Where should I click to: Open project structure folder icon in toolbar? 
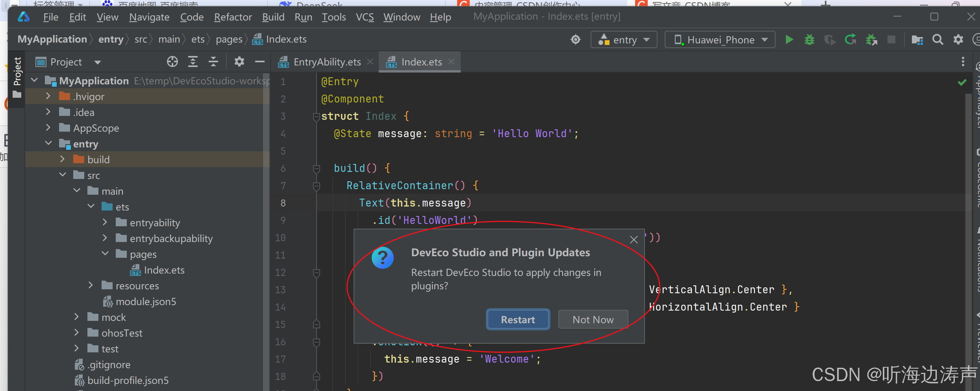click(x=917, y=39)
